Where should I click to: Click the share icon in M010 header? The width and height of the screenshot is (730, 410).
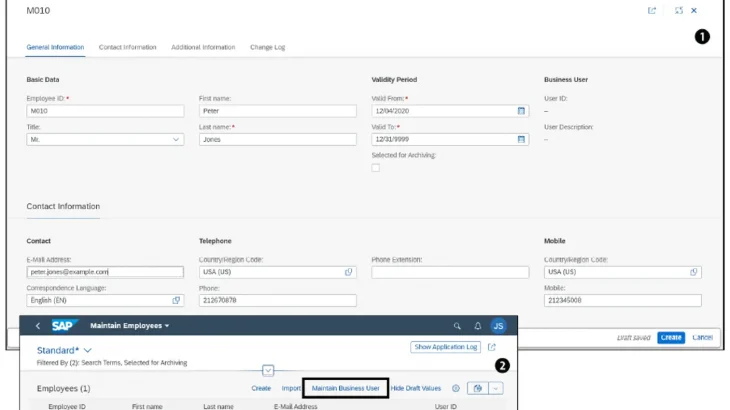(x=652, y=11)
